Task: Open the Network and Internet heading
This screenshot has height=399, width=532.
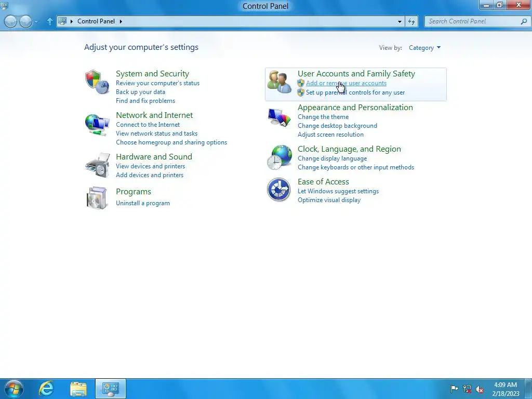Action: tap(154, 115)
